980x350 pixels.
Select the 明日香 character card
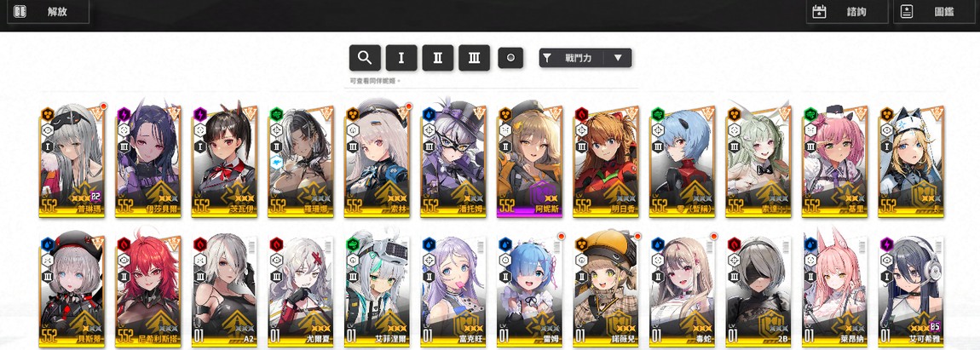606,161
